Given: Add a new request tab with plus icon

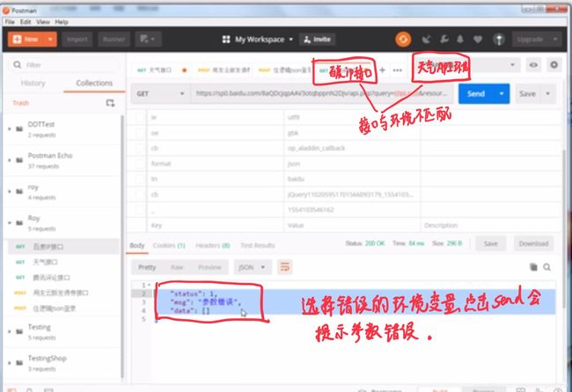Looking at the screenshot, I should point(382,69).
